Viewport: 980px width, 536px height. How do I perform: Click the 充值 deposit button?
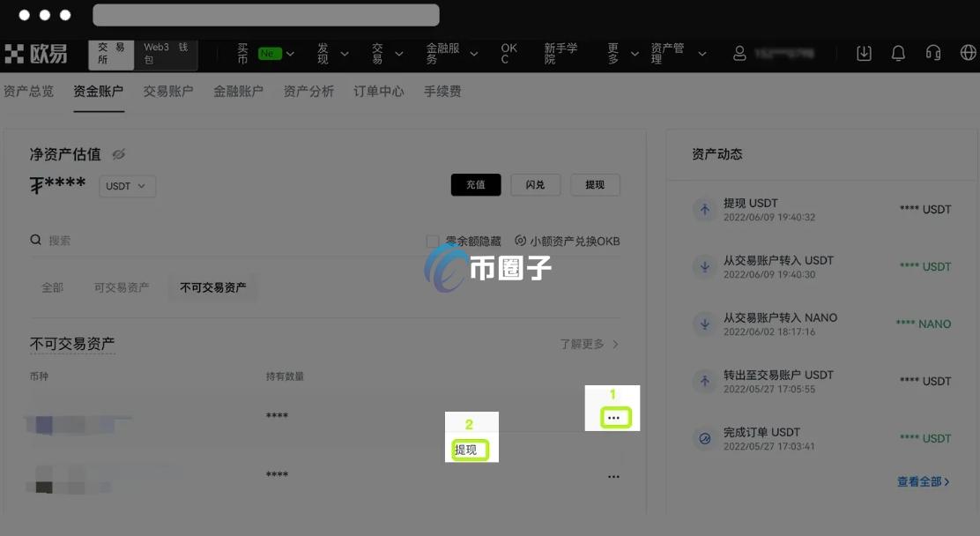coord(476,185)
